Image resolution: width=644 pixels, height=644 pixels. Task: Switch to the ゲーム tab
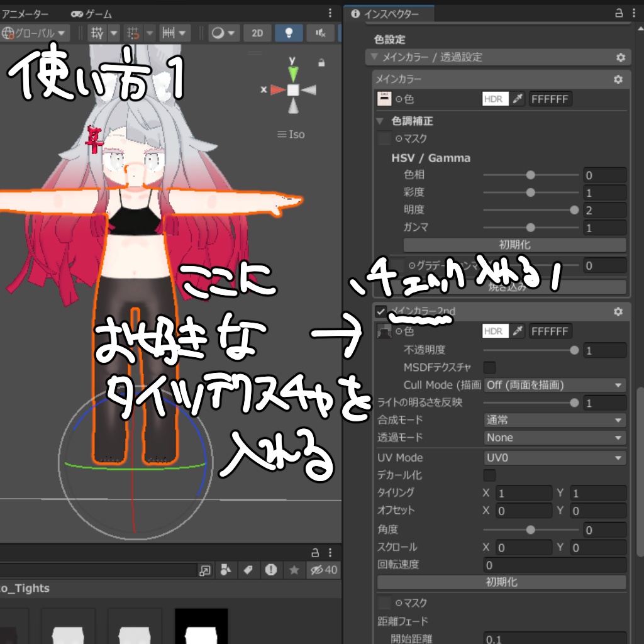pos(91,13)
